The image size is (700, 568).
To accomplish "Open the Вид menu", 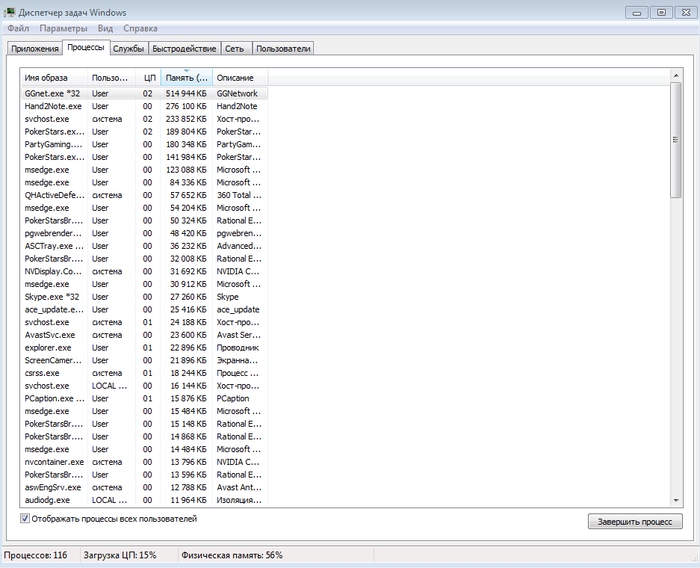I will coord(105,29).
